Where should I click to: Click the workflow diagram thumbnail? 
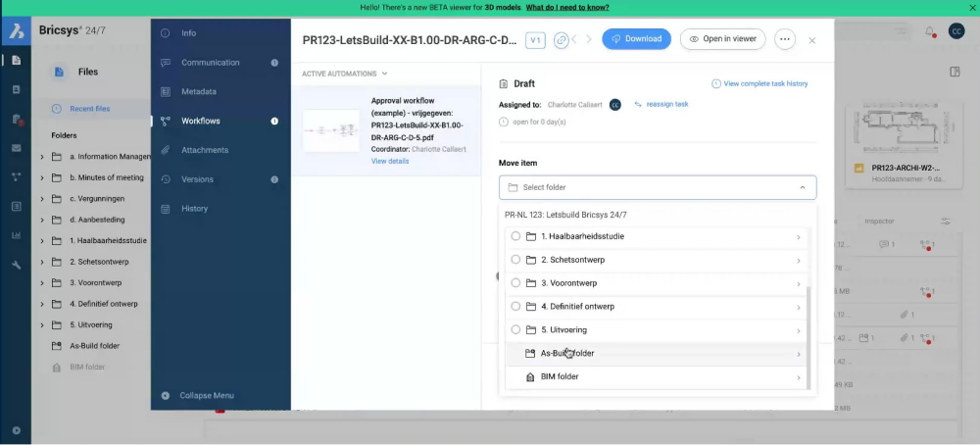point(331,130)
